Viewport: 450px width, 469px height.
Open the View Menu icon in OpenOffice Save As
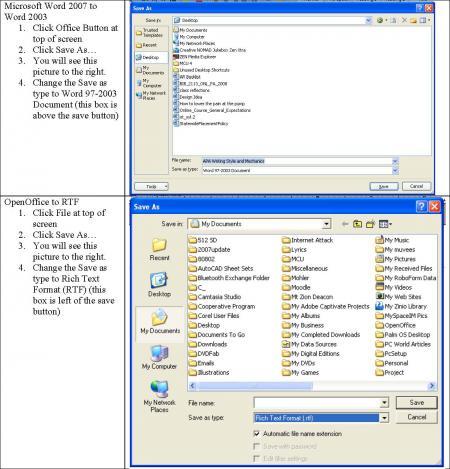click(x=385, y=224)
